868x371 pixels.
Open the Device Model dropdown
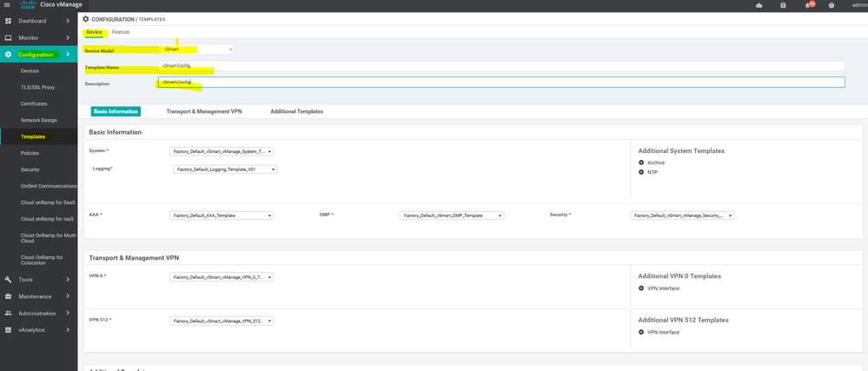click(196, 50)
